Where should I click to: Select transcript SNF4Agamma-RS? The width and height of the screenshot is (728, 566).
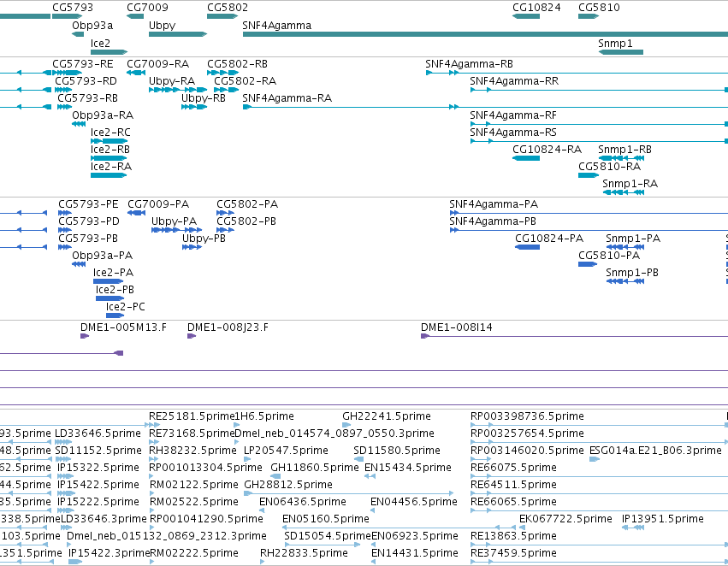(513, 133)
